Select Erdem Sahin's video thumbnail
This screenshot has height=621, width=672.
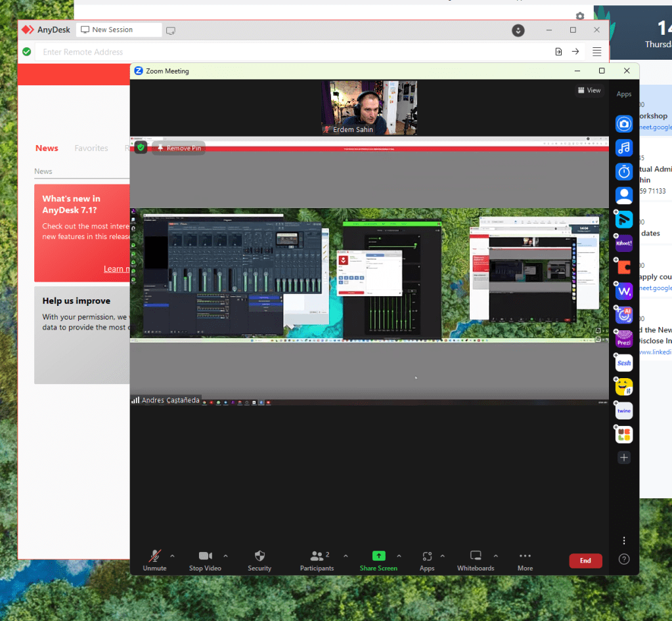[369, 108]
